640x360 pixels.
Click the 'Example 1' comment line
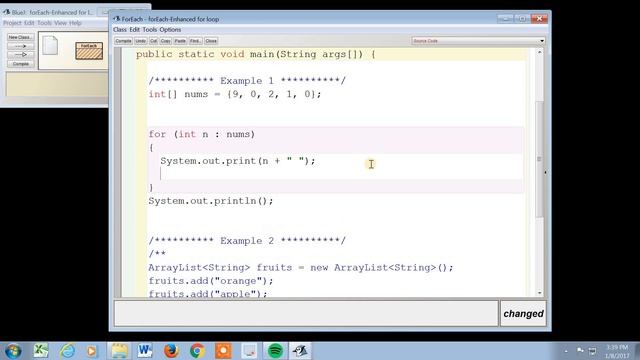point(247,81)
